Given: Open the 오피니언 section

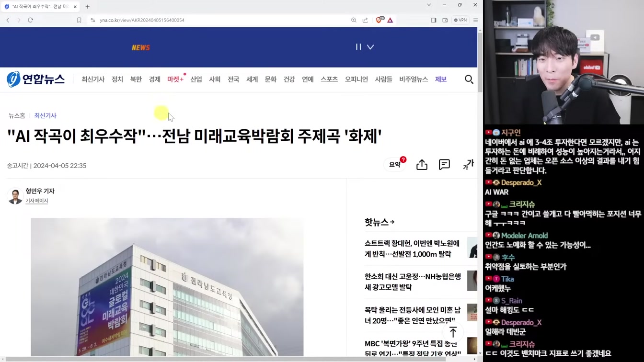Looking at the screenshot, I should point(356,79).
